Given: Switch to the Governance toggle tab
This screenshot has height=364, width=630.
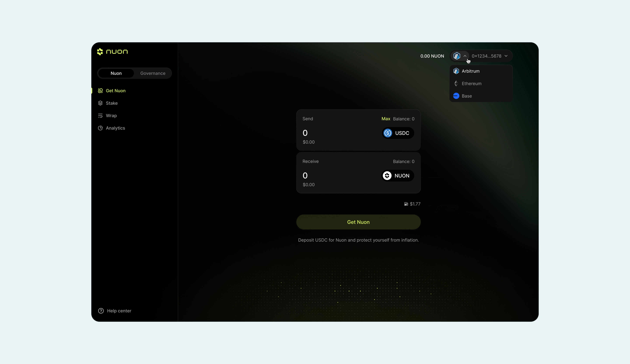Looking at the screenshot, I should coord(153,73).
